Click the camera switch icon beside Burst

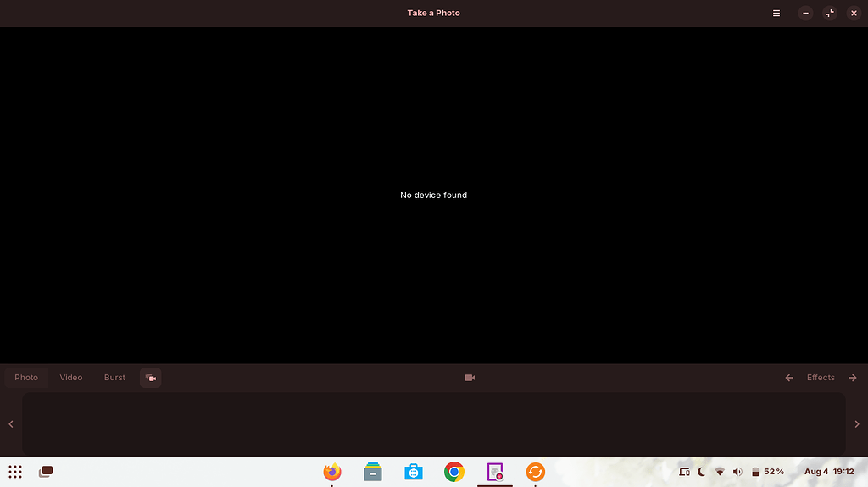151,378
